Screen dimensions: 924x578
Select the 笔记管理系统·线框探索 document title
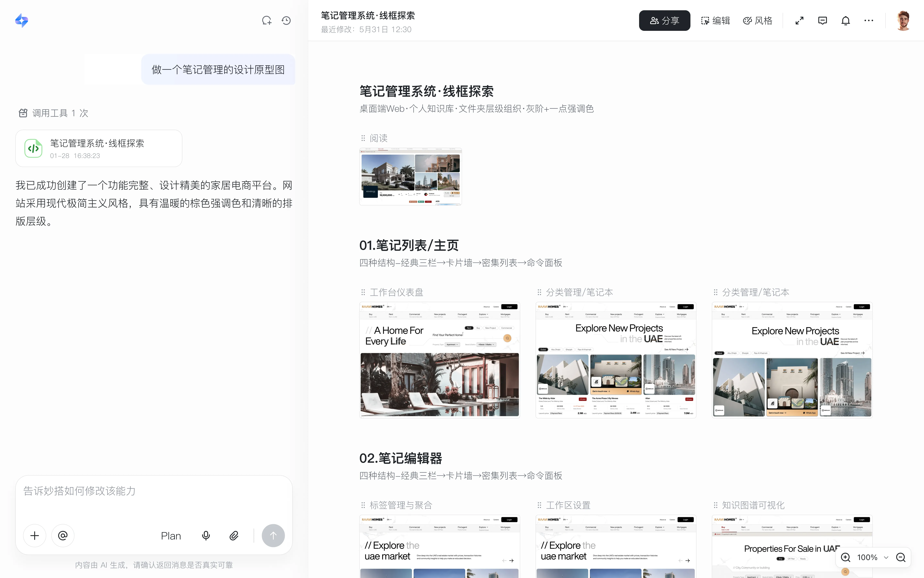tap(427, 91)
